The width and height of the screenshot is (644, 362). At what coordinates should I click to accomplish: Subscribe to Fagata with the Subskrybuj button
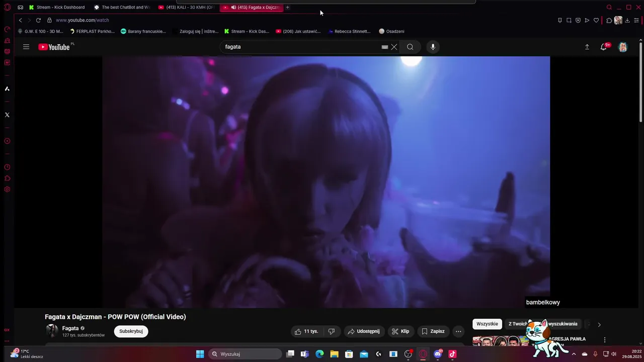(131, 331)
